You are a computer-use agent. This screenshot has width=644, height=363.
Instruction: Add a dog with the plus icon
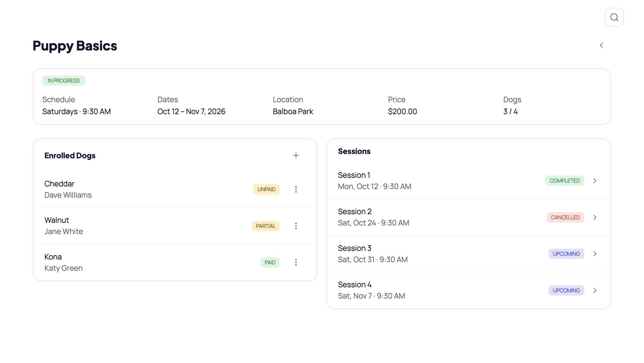pos(296,155)
